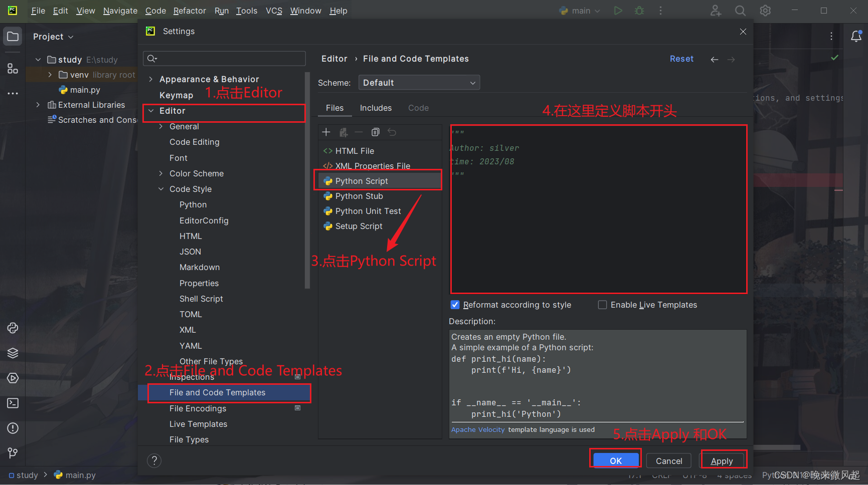The image size is (868, 485).
Task: Open Search Everywhere magnifier
Action: coord(740,11)
